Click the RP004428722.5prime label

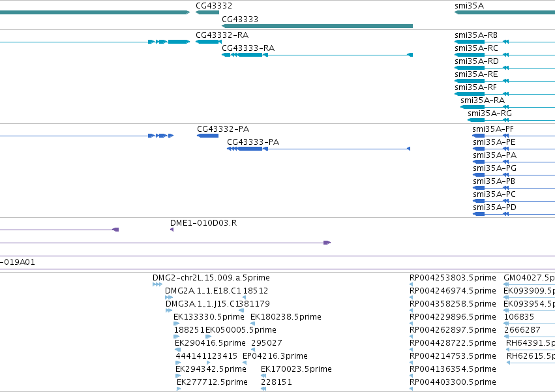(453, 343)
